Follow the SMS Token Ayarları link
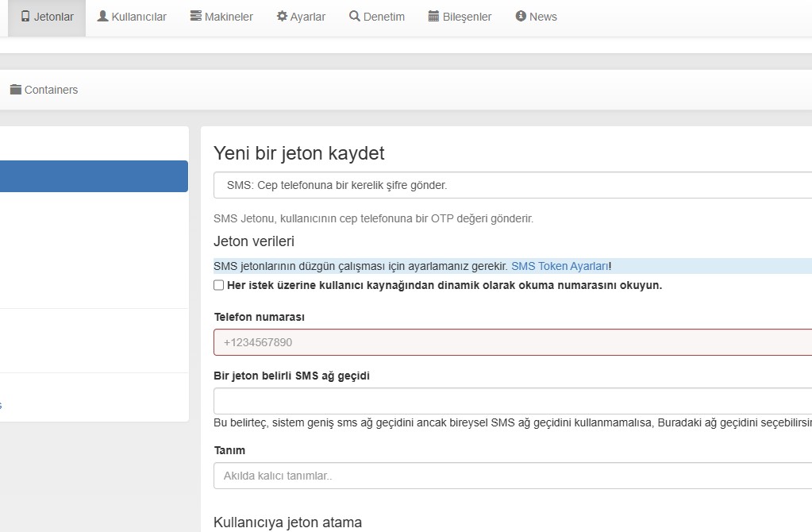This screenshot has height=532, width=812. [560, 266]
